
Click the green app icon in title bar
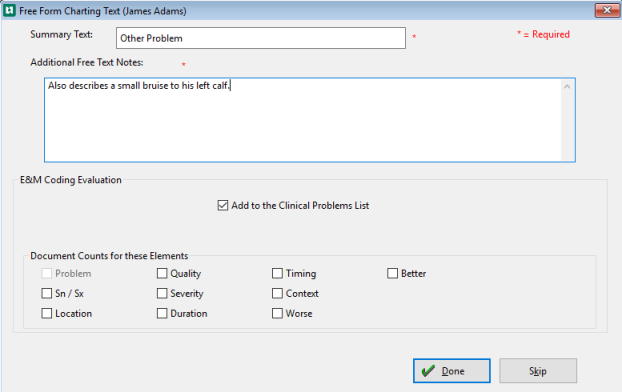(x=9, y=11)
